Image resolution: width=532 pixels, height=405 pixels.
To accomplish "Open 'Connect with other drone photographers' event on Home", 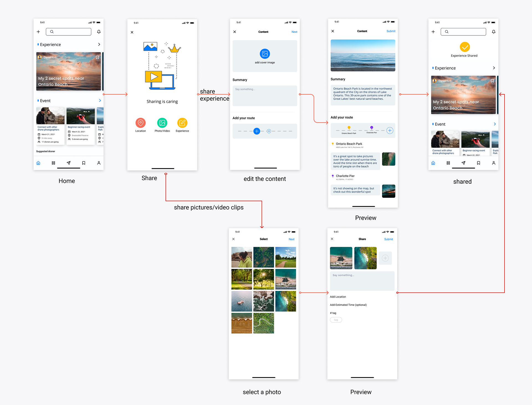I will pos(50,126).
